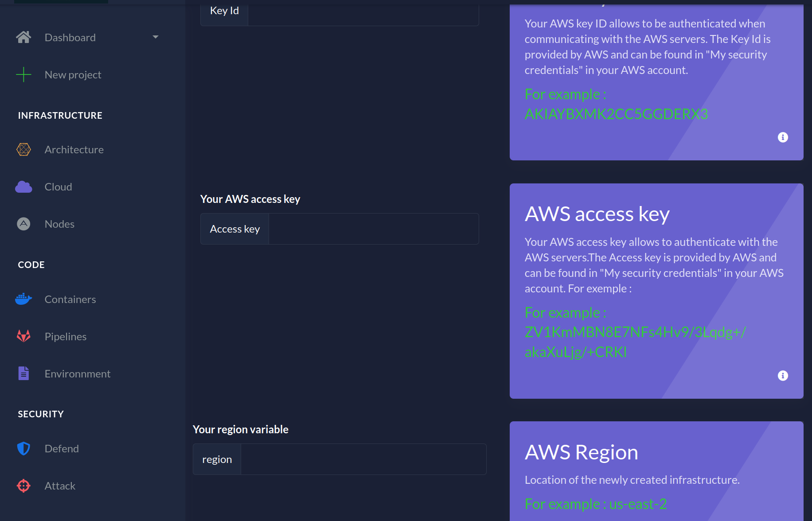Select the us-east-2 example region text

click(x=638, y=504)
